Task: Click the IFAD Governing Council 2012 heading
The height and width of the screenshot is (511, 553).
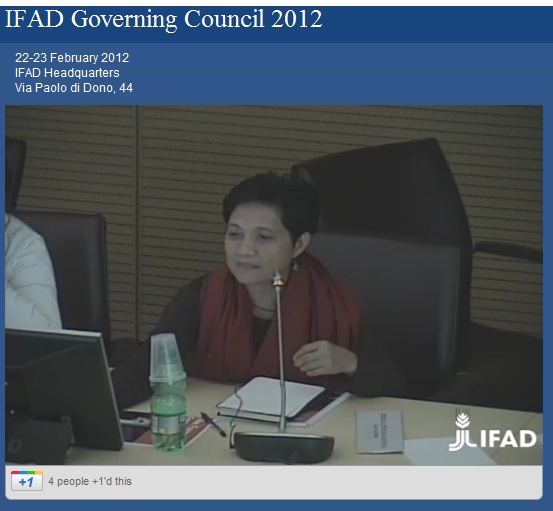Action: click(x=164, y=19)
